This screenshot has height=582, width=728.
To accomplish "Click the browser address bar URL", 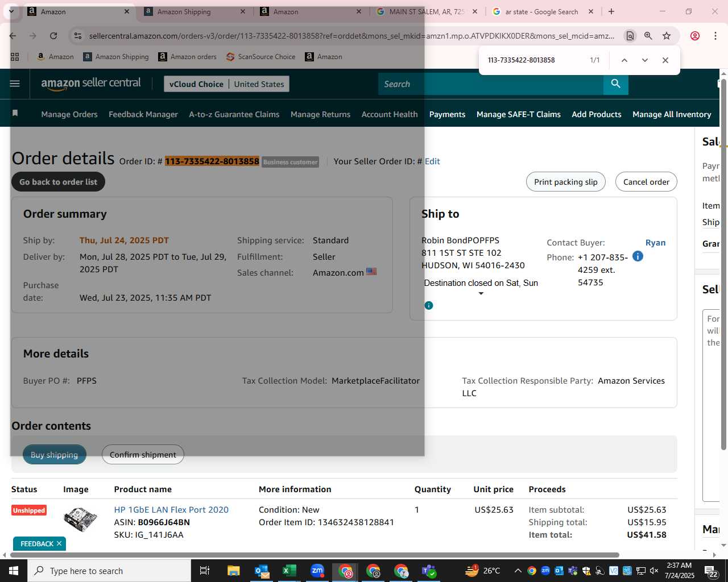I will coord(351,36).
